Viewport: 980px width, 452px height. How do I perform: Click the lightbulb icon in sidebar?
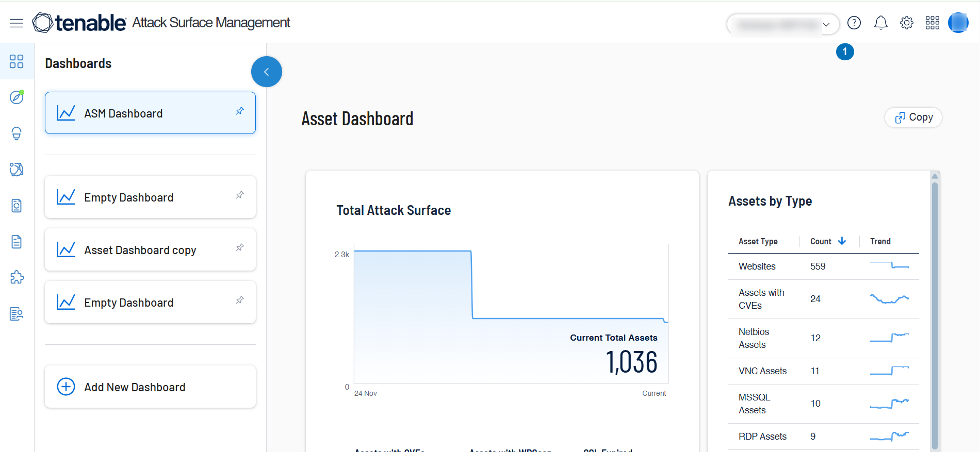pyautogui.click(x=17, y=133)
